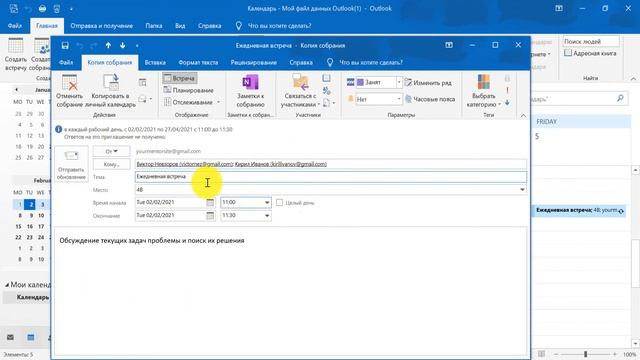Viewport: 640px width, 360px height.
Task: Cancel the meeting (Отменить собрание)
Action: [69, 91]
